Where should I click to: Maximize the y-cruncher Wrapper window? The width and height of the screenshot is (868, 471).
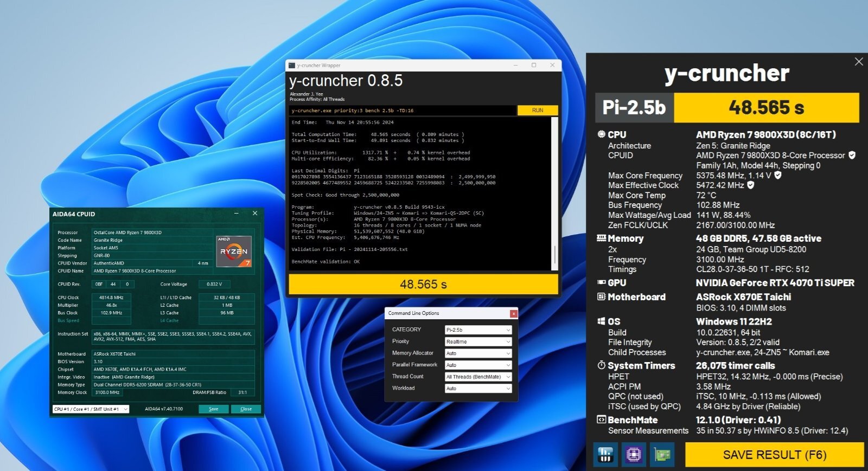coord(534,65)
